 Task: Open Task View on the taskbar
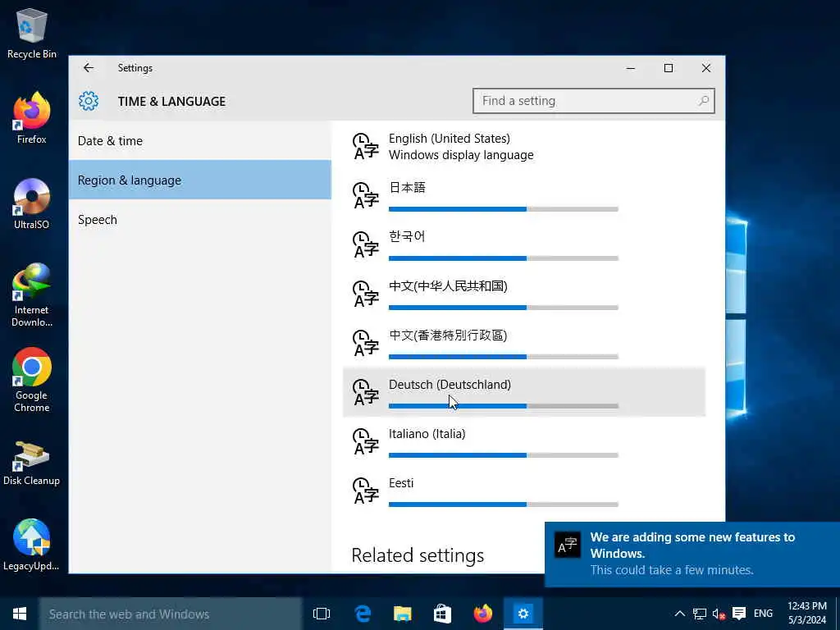click(322, 614)
